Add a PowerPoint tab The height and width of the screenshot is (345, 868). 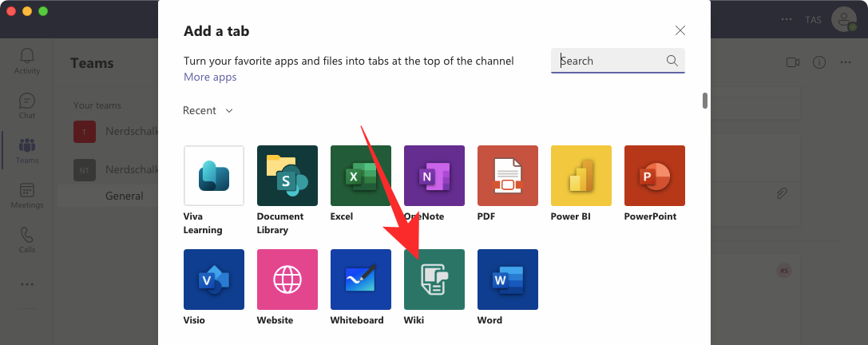click(655, 176)
